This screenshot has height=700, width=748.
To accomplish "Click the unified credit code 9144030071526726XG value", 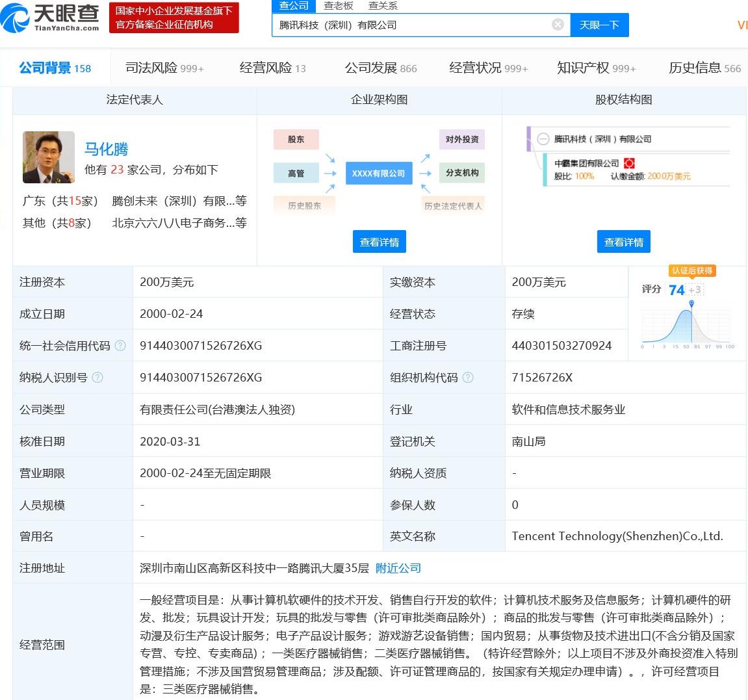I will [x=201, y=346].
